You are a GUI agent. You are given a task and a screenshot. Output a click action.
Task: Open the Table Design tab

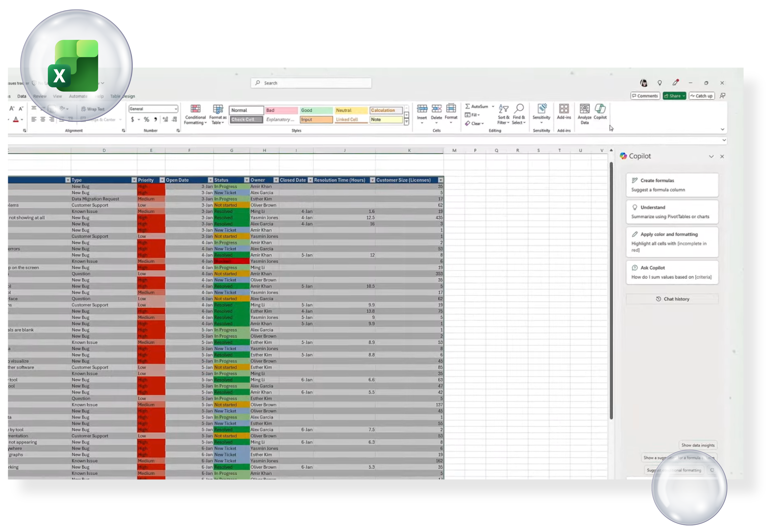click(x=123, y=96)
